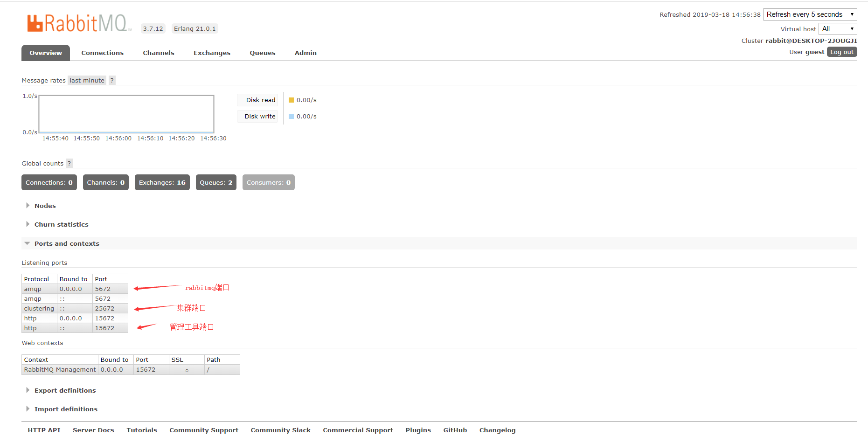868x443 pixels.
Task: Open the Tutorials footer link
Action: (x=142, y=430)
